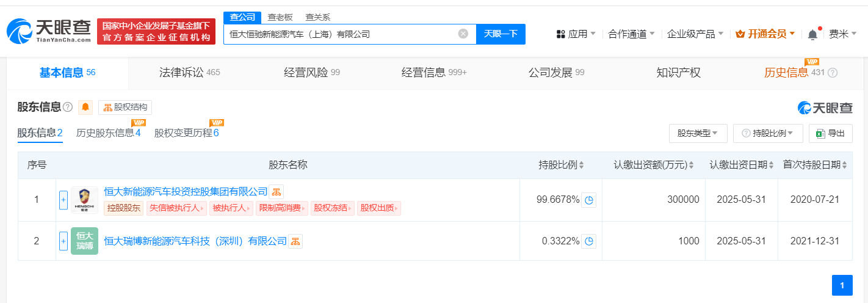Open the 费米 user account menu

pos(843,34)
